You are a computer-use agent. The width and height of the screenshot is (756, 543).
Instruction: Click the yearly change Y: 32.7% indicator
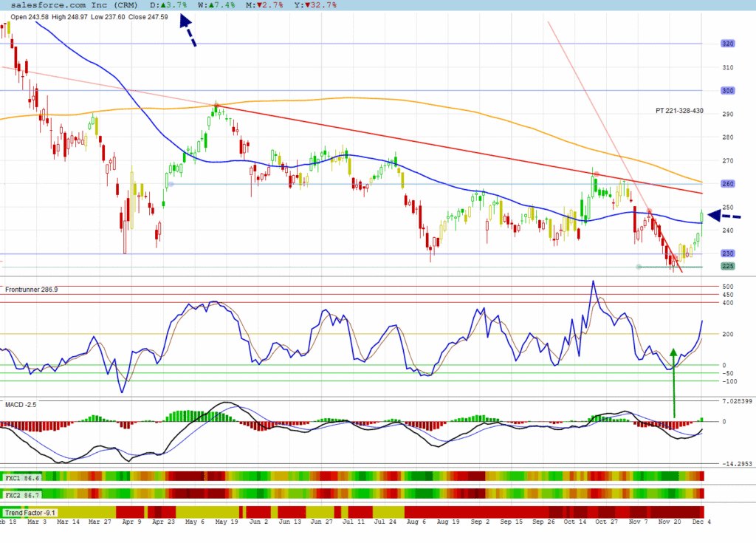[315, 5]
